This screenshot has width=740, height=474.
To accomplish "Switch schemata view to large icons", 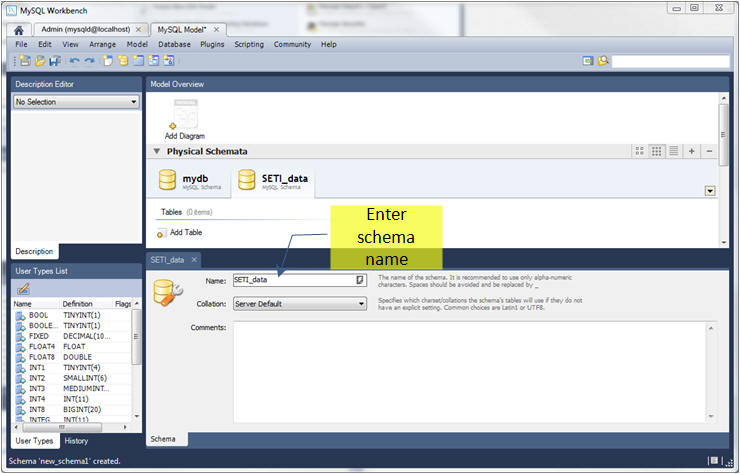I will click(639, 151).
